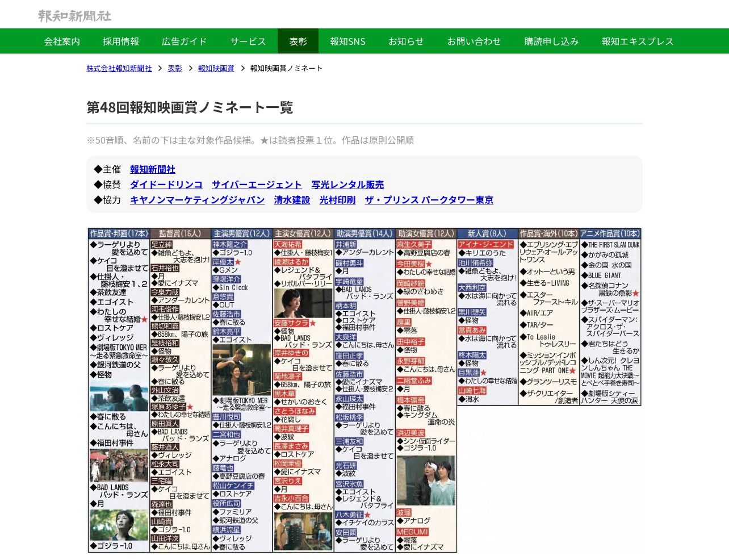Click the name 井浦新 in 助演男優賞 column
Image resolution: width=729 pixels, height=560 pixels.
pyautogui.click(x=346, y=245)
